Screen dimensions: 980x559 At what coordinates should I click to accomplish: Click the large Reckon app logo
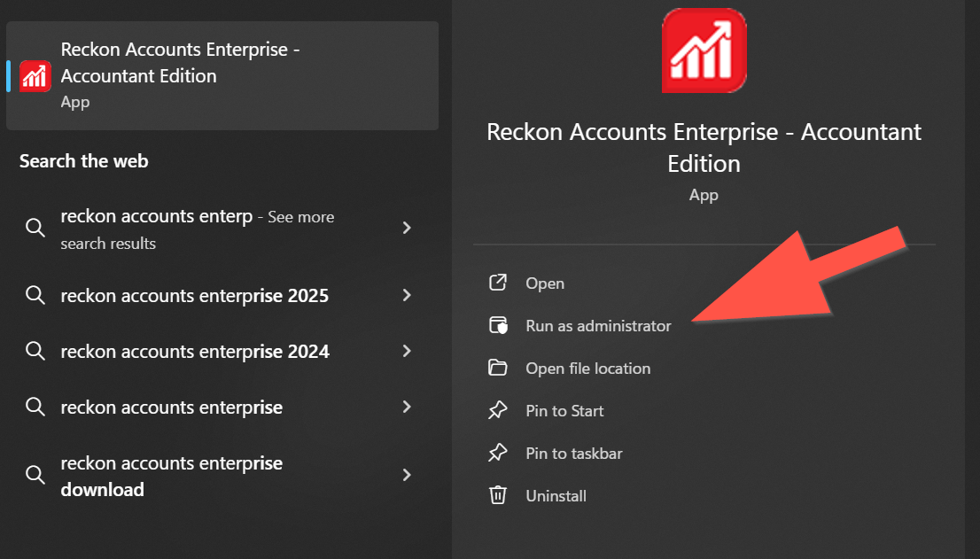(x=704, y=50)
